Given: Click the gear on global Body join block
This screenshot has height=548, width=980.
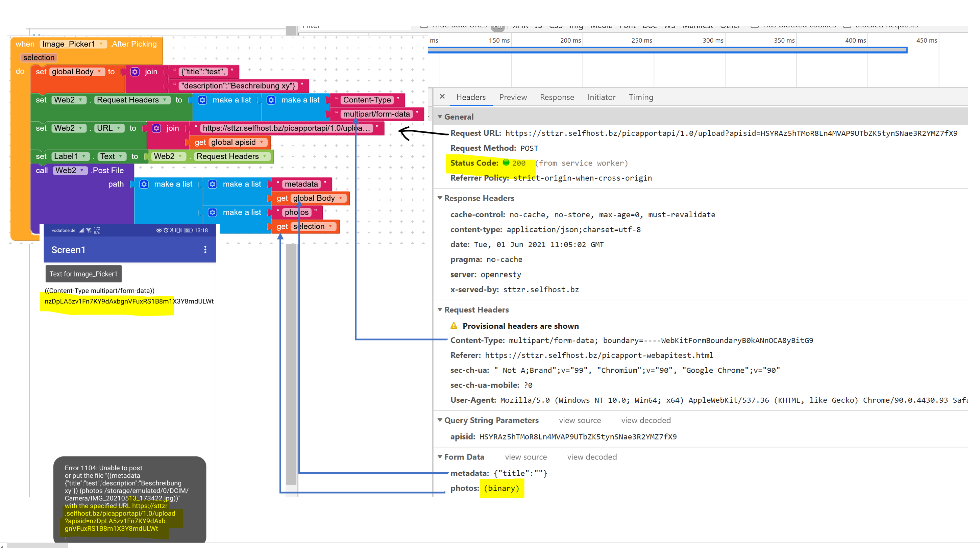Looking at the screenshot, I should 135,72.
